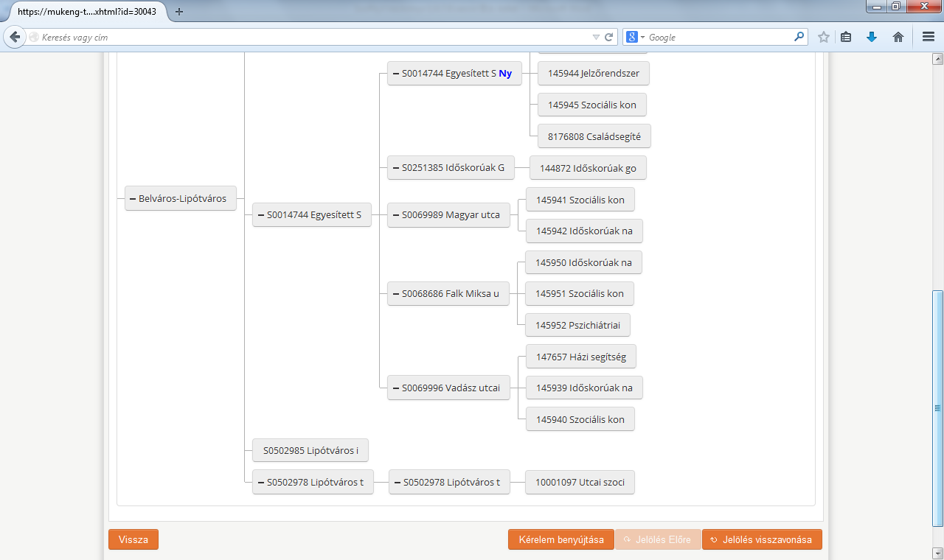Screen dimensions: 944x560
Task: Collapse the S0069996 Vadász utcai node
Action: click(x=396, y=388)
